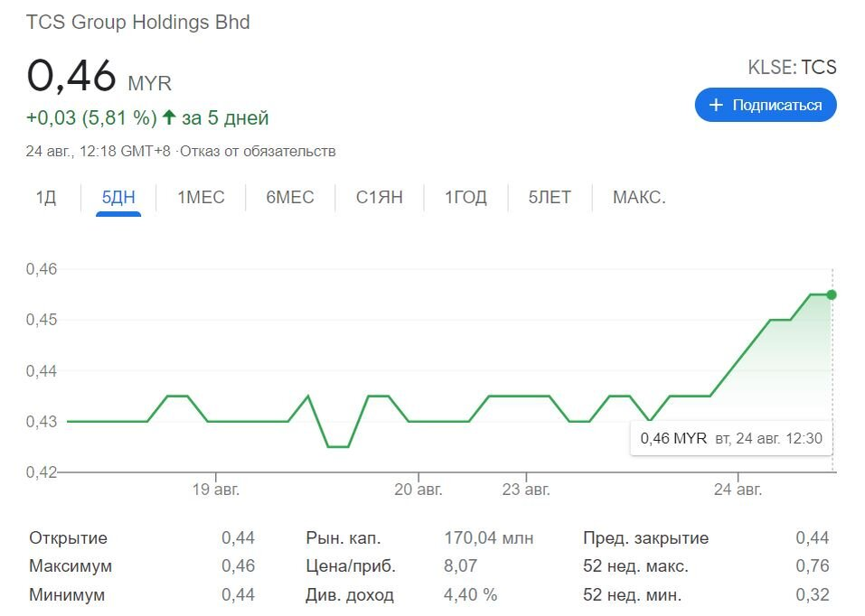Click the TCS Group Holdings Bhd title
The image size is (865, 616).
pyautogui.click(x=138, y=23)
